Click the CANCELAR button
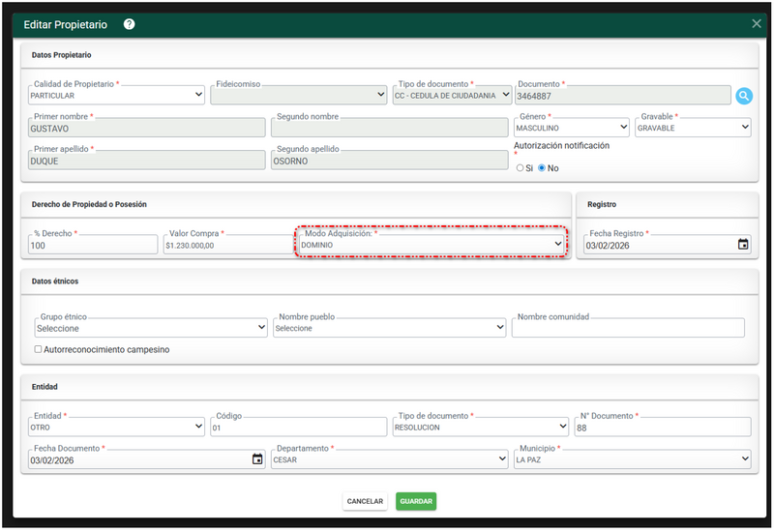774x532 pixels. point(365,501)
